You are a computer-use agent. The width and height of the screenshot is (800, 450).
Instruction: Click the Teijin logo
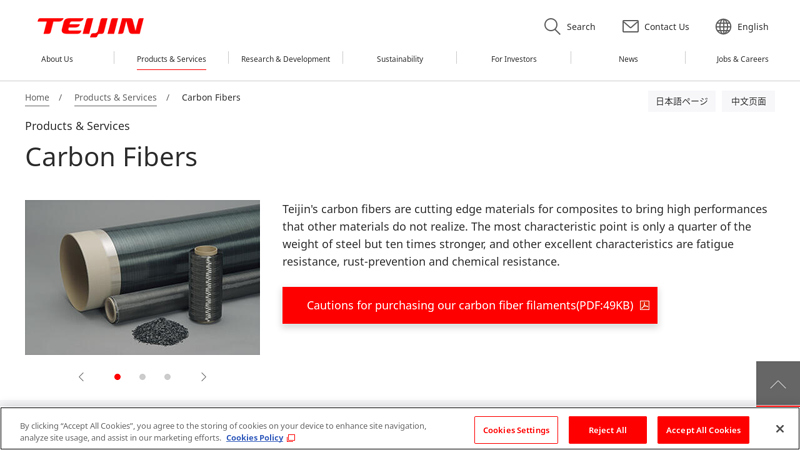[90, 27]
